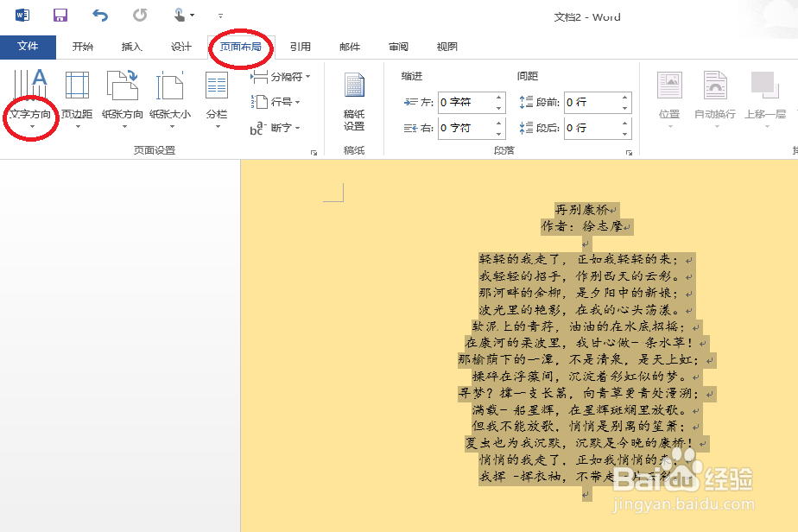The height and width of the screenshot is (532, 798).
Task: Undo the last action
Action: [x=100, y=16]
